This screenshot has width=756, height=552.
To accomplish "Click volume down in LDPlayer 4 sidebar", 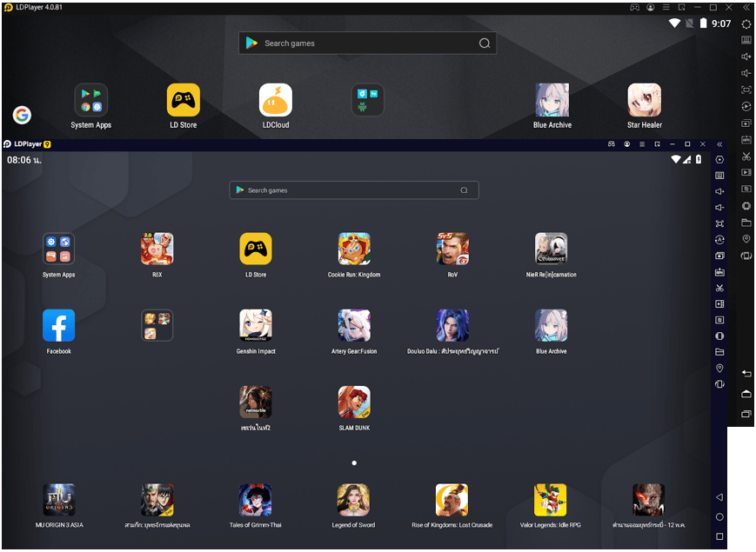I will [746, 73].
